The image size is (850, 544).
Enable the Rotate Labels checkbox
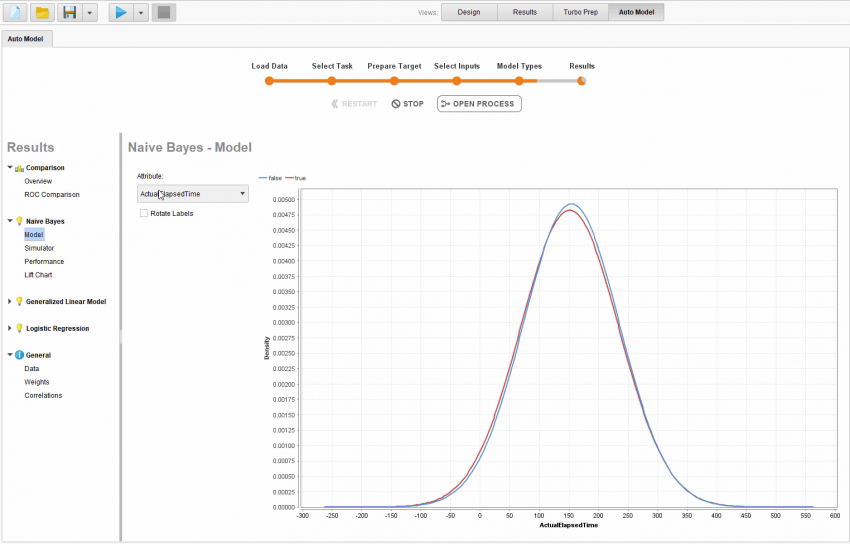[x=144, y=213]
